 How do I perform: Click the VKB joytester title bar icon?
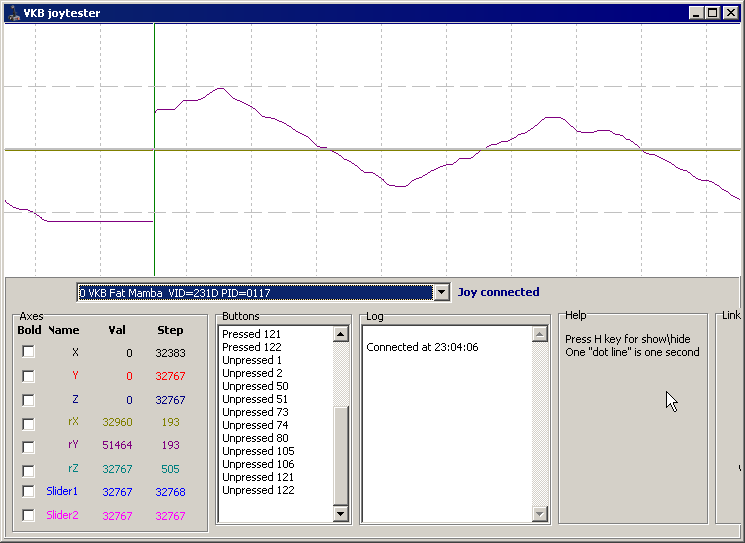[13, 13]
